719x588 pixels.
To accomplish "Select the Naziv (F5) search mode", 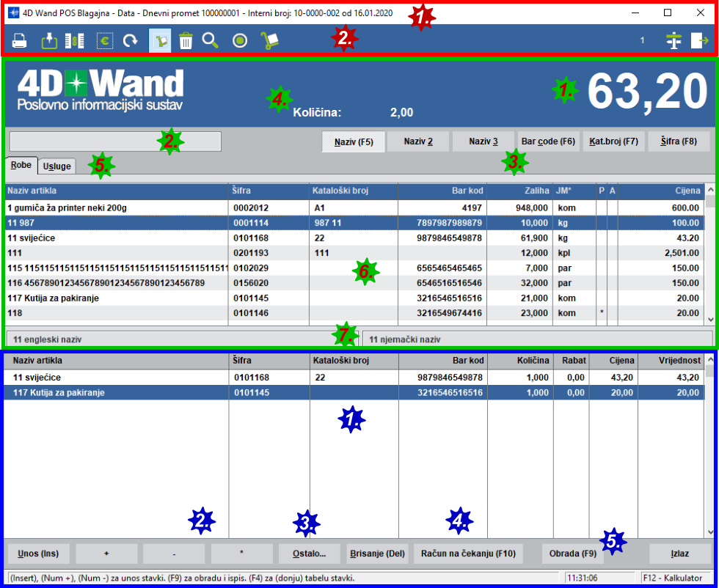I will [354, 142].
